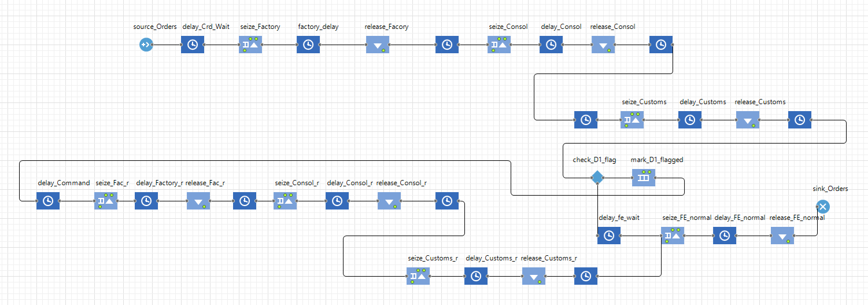This screenshot has height=305, width=868.
Task: Select the release_Customs release block
Action: pos(748,120)
